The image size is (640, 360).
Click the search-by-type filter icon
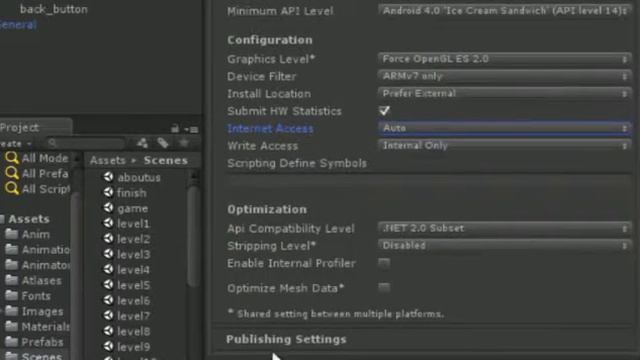click(142, 143)
